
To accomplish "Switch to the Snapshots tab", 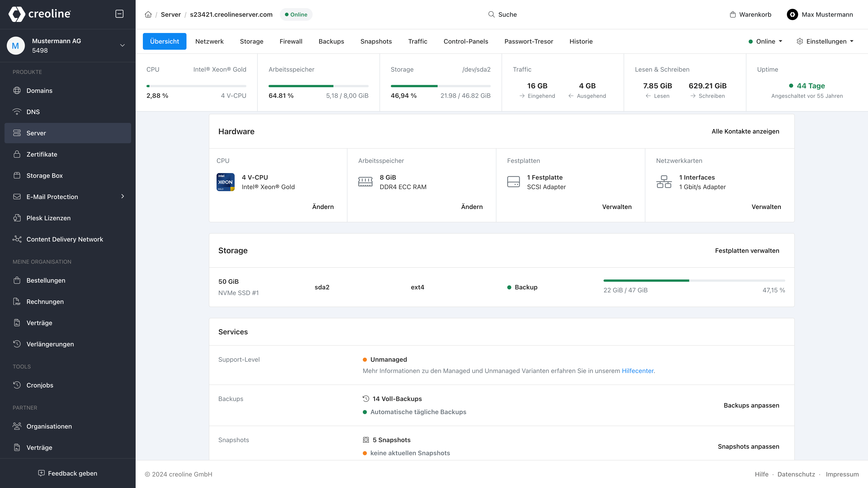I will pos(376,41).
